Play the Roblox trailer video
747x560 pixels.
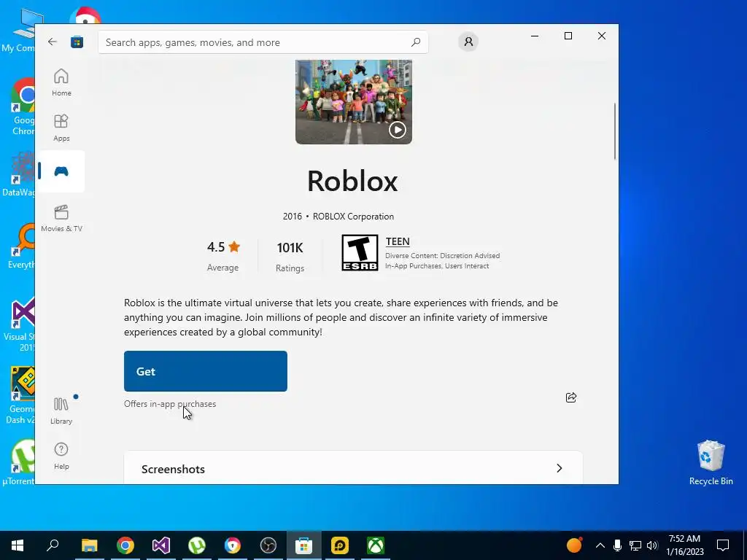tap(397, 130)
